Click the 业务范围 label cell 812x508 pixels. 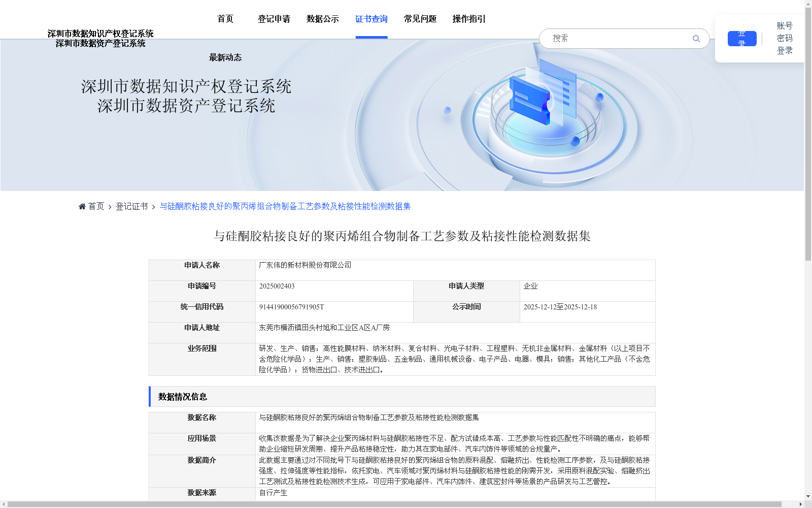pos(202,359)
